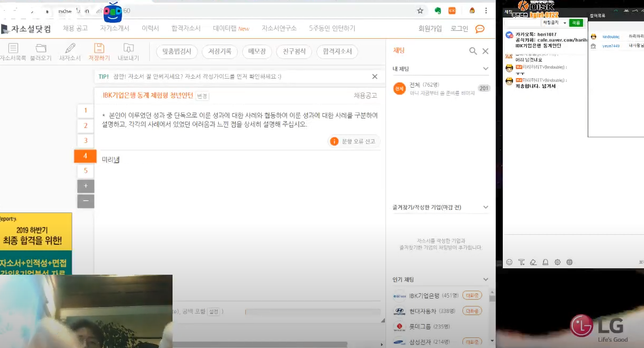This screenshot has height=348, width=644.
Task: Open the 자기소개서 menu
Action: pyautogui.click(x=115, y=29)
